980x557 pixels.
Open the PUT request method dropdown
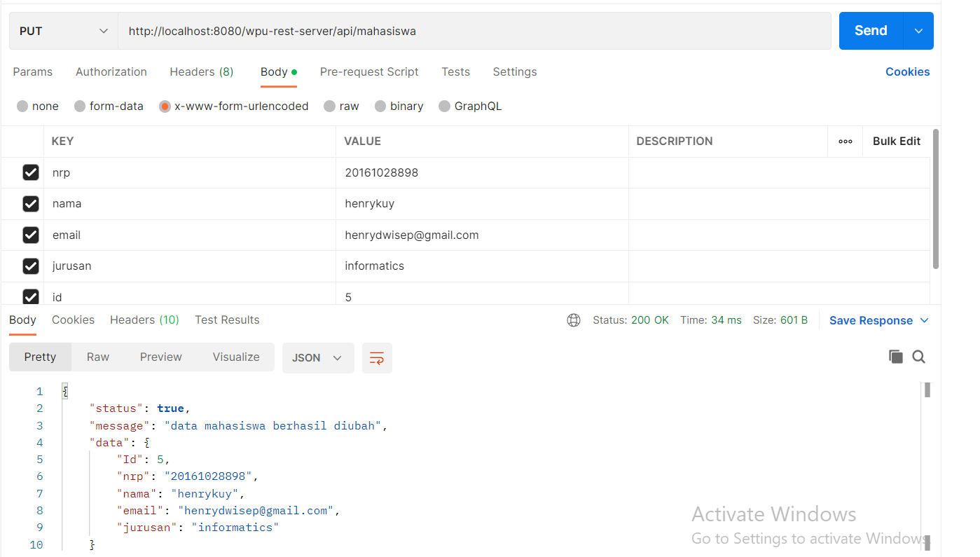[63, 30]
